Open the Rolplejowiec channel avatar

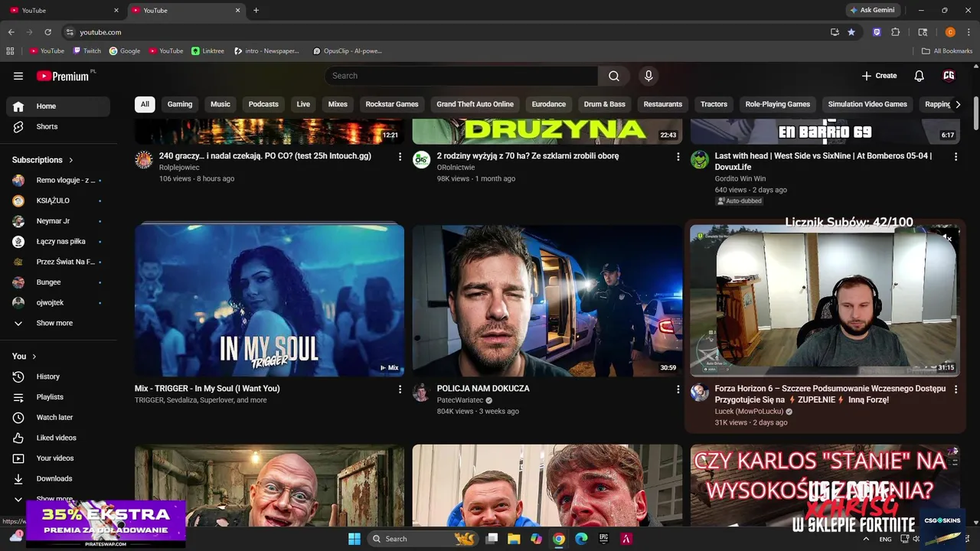point(144,159)
